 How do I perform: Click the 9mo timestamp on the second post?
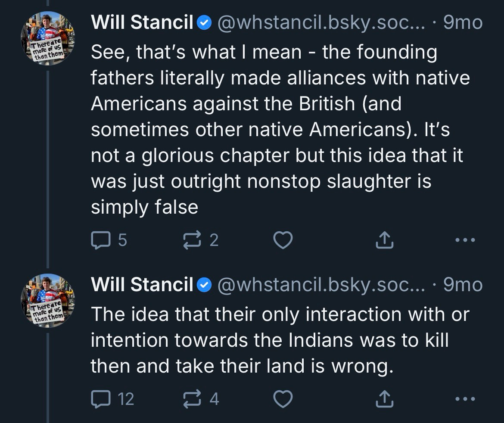(x=463, y=285)
